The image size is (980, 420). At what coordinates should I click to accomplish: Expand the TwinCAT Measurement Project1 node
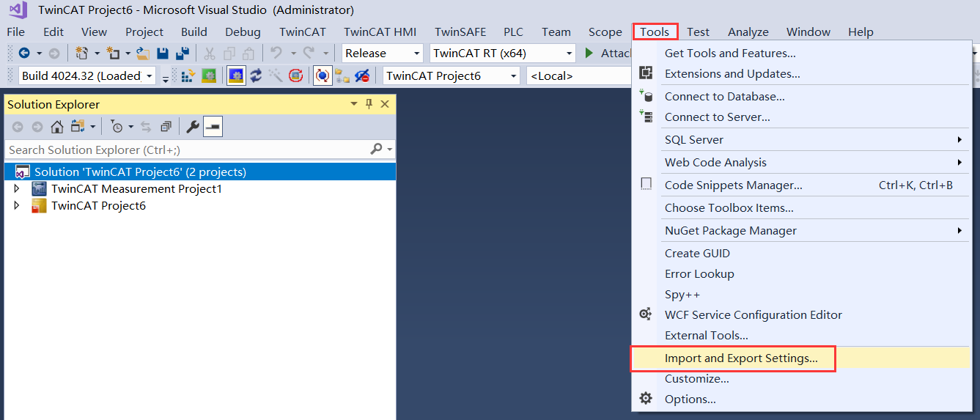click(18, 189)
